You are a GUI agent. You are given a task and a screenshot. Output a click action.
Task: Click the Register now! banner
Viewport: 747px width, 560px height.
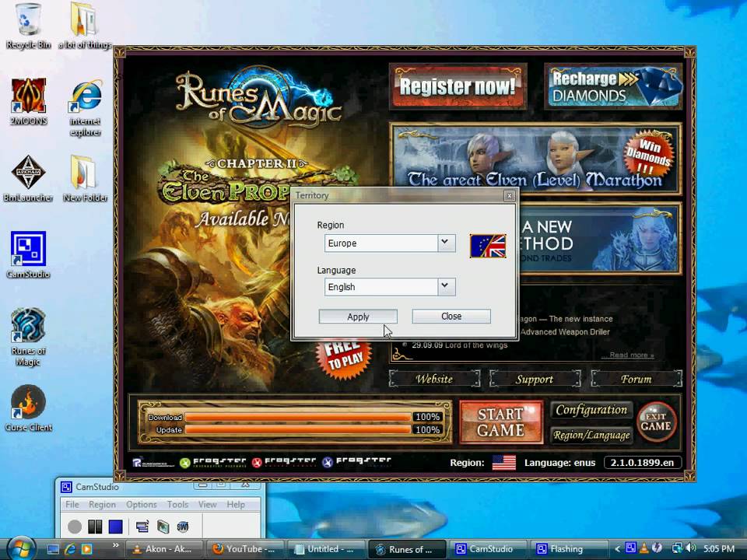click(x=458, y=86)
